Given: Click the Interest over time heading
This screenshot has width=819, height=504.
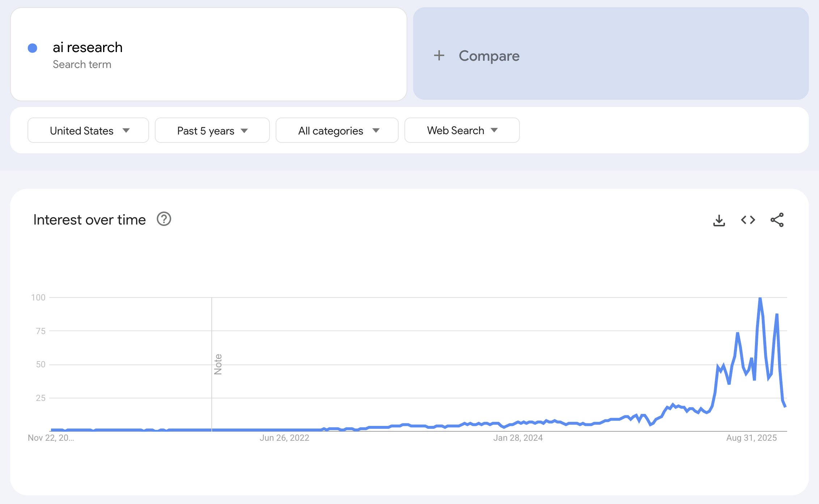Looking at the screenshot, I should coord(89,220).
